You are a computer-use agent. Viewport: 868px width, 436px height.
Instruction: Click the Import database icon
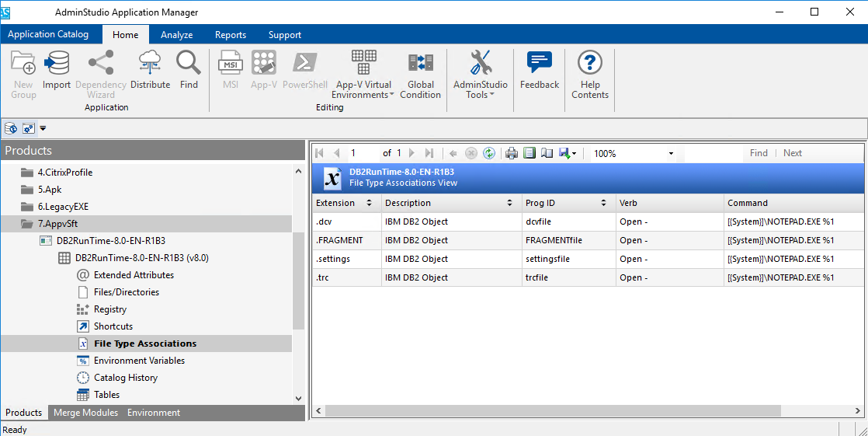57,64
